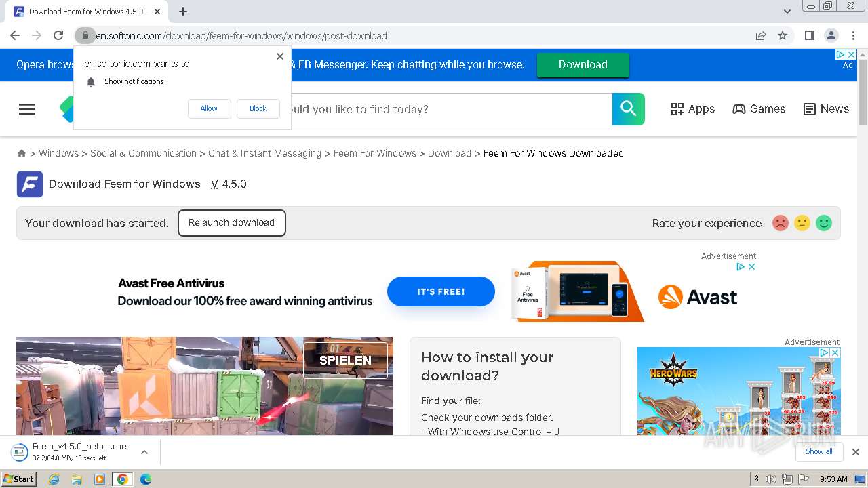This screenshot has height=488, width=868.
Task: Open File Explorer from taskbar
Action: pos(77,479)
